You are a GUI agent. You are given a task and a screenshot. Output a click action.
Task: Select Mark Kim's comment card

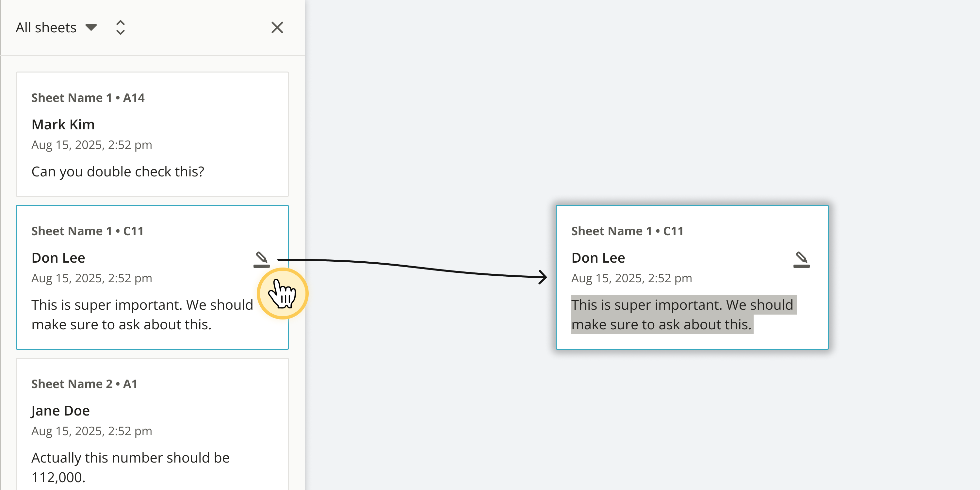(152, 134)
